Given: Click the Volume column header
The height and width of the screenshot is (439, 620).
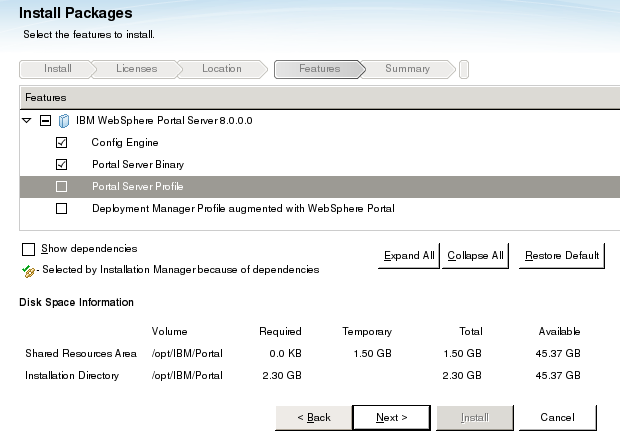Looking at the screenshot, I should pos(169,331).
